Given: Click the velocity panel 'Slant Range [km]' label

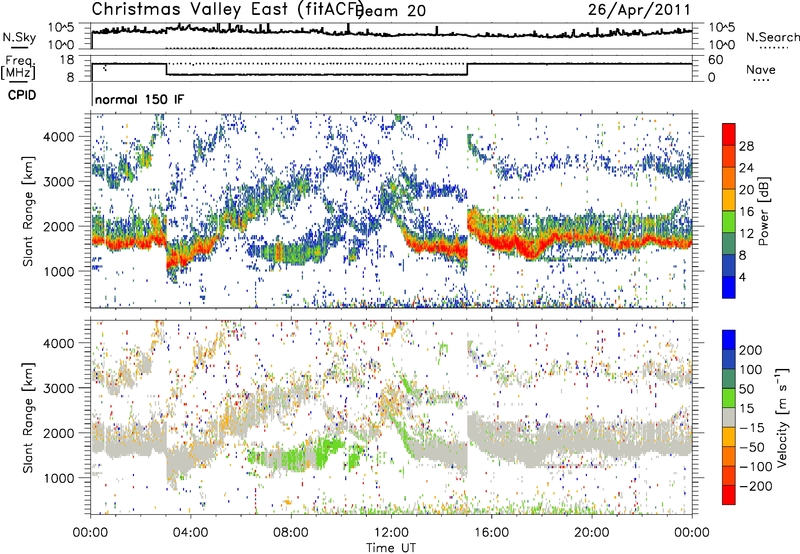Looking at the screenshot, I should click(29, 417).
